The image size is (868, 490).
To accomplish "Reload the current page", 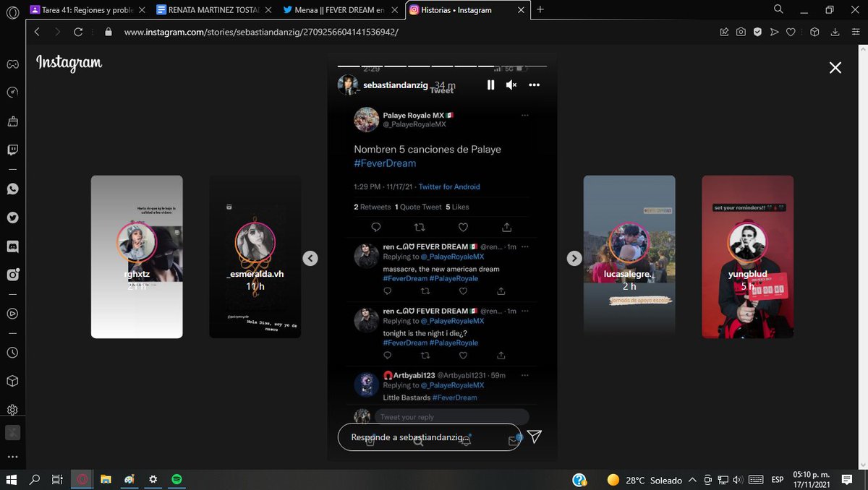I will point(78,32).
